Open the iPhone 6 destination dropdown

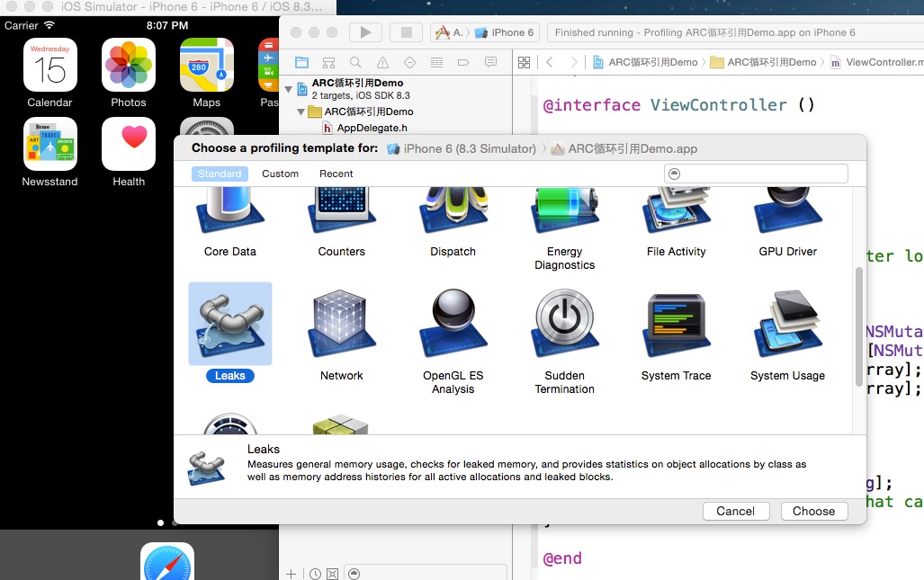(x=505, y=32)
